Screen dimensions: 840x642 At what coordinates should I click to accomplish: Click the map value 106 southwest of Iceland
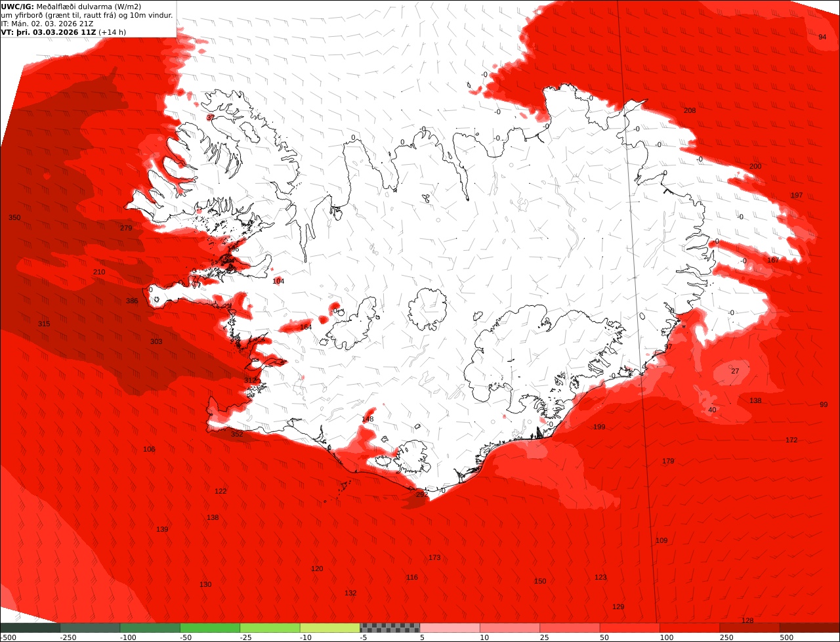(149, 449)
